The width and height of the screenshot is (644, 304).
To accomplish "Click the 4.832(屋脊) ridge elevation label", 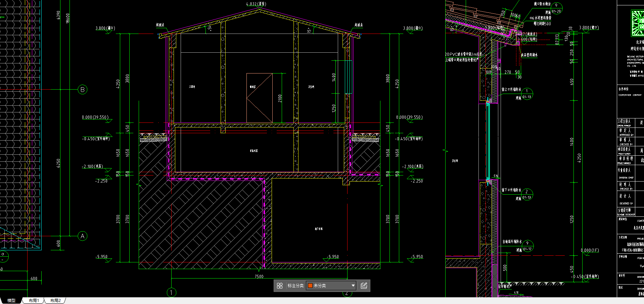I will (256, 4).
